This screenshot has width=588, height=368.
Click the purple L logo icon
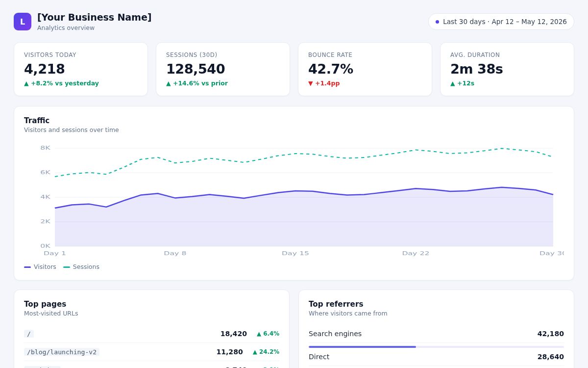point(23,22)
